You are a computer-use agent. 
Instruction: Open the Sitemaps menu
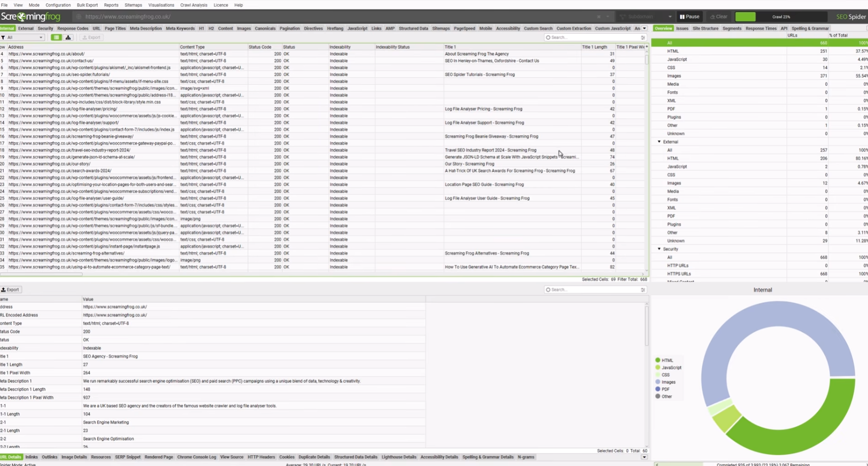coord(133,5)
